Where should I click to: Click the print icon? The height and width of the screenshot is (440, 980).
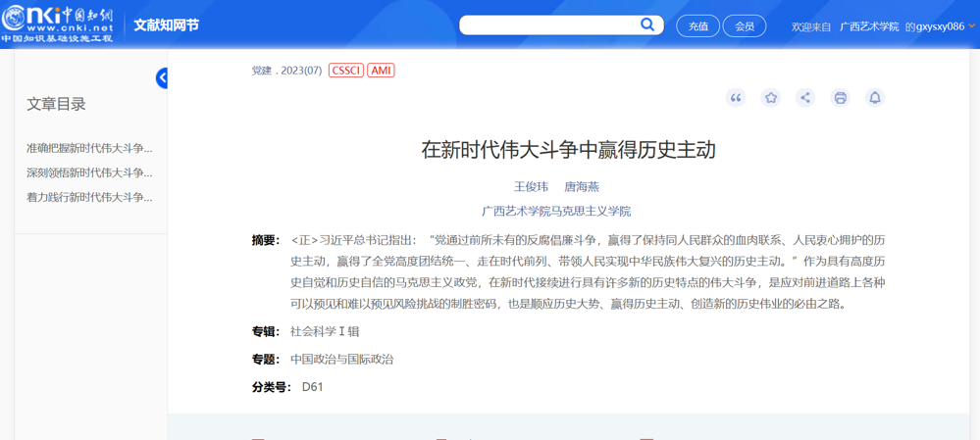[840, 97]
